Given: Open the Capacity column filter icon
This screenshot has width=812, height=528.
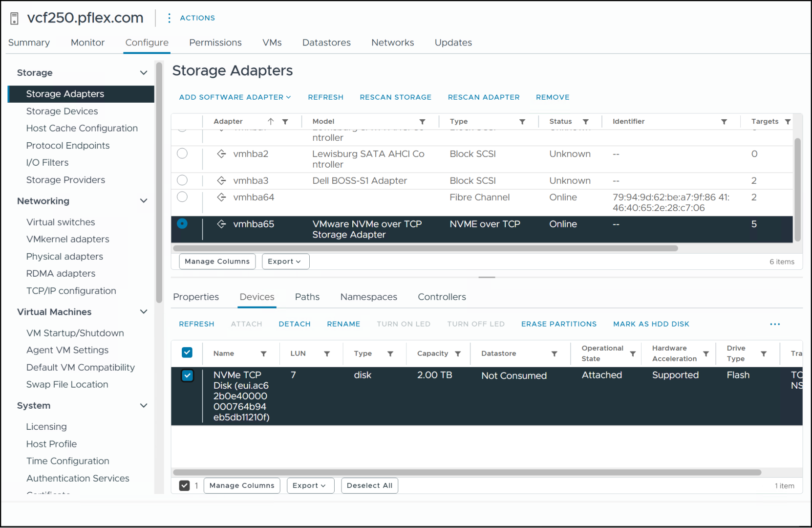Looking at the screenshot, I should click(458, 353).
